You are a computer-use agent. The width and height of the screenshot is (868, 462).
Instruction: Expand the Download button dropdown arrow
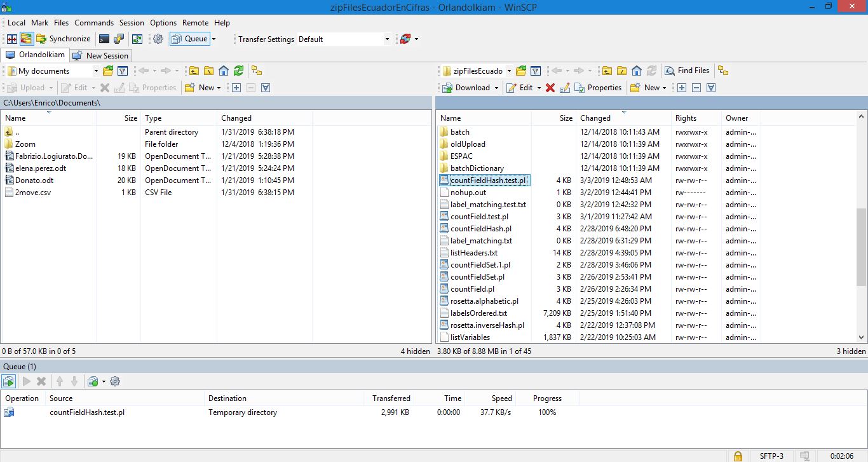[497, 87]
